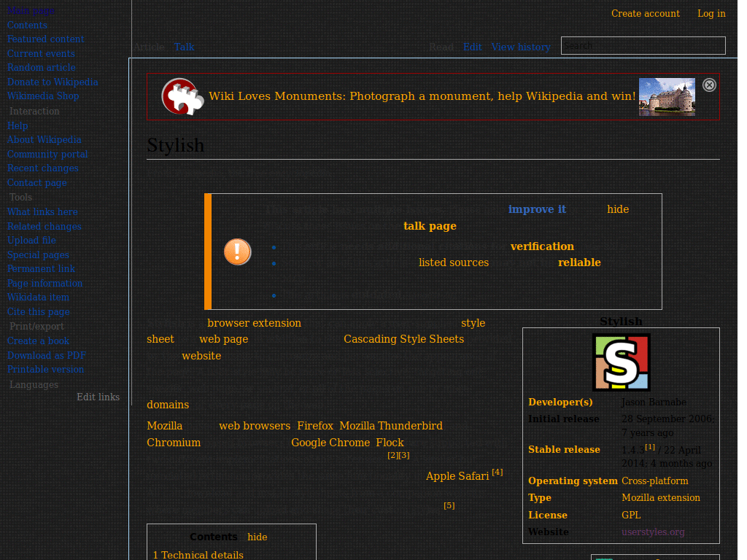747x560 pixels.
Task: Open 1 Technical details in Contents
Action: pyautogui.click(x=198, y=555)
